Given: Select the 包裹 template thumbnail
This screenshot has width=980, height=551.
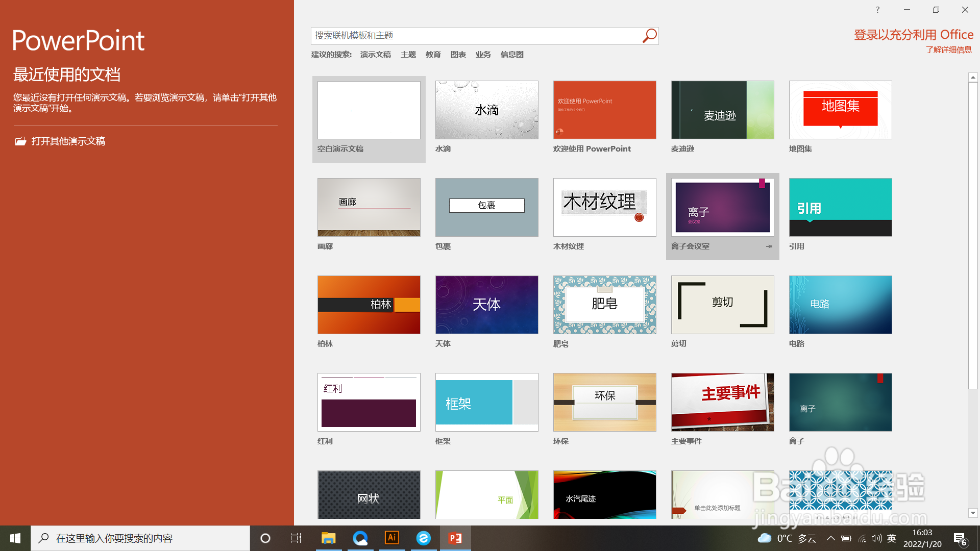Looking at the screenshot, I should coord(487,207).
